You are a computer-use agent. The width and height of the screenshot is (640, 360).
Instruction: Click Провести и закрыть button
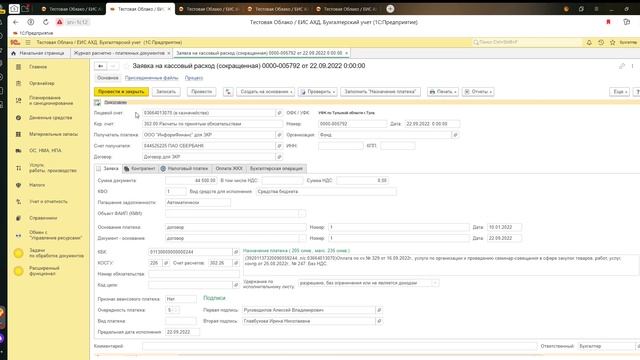tap(121, 92)
